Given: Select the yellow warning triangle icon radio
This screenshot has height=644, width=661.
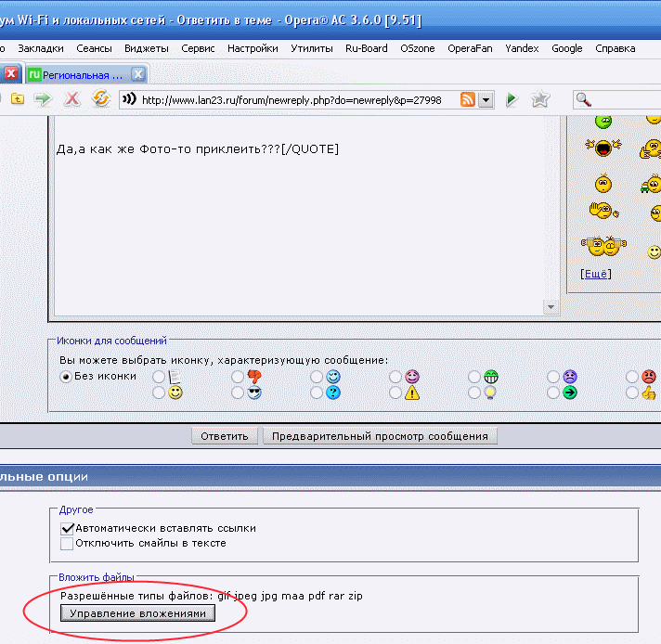Looking at the screenshot, I should 395,393.
